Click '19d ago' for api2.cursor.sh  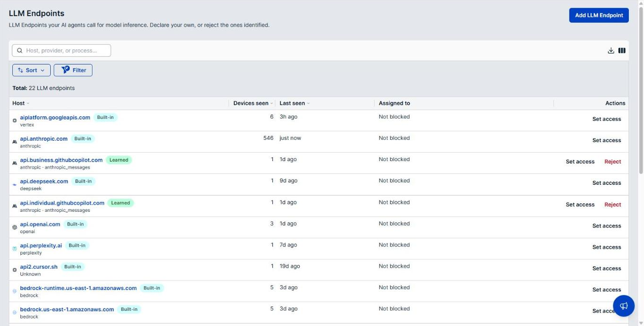[x=290, y=266]
